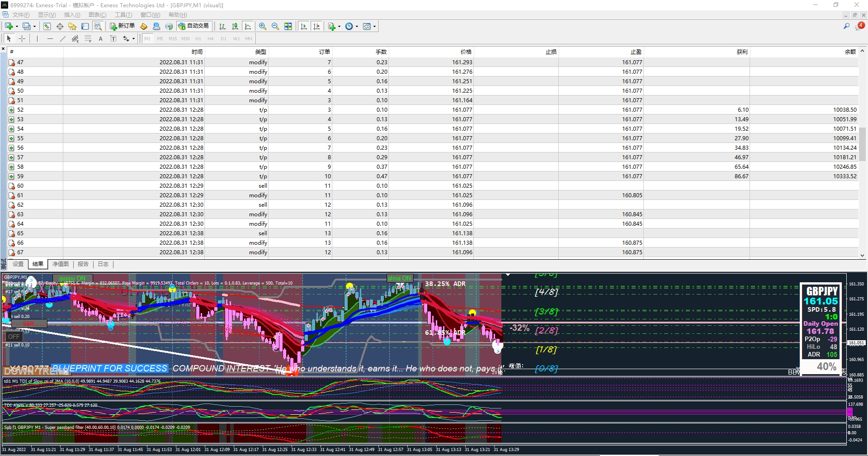Switch to the 净值图 tab
The image size is (868, 456).
[x=60, y=264]
